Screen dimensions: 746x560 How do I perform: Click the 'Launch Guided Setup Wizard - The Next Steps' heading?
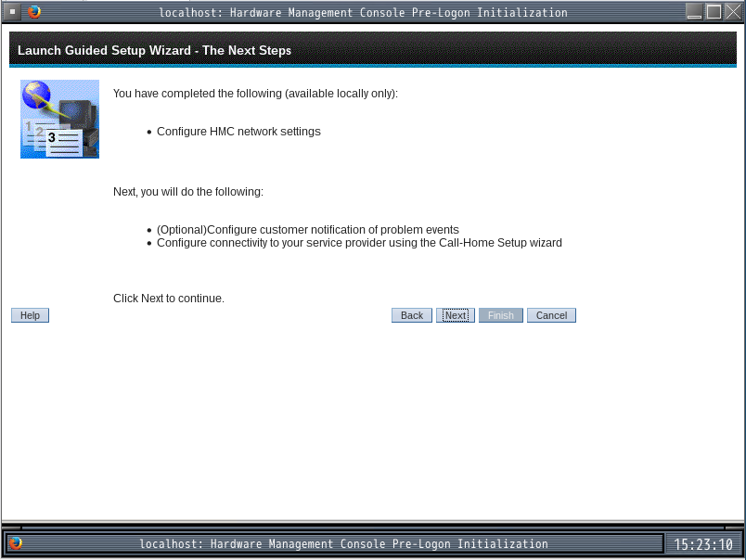coord(154,50)
